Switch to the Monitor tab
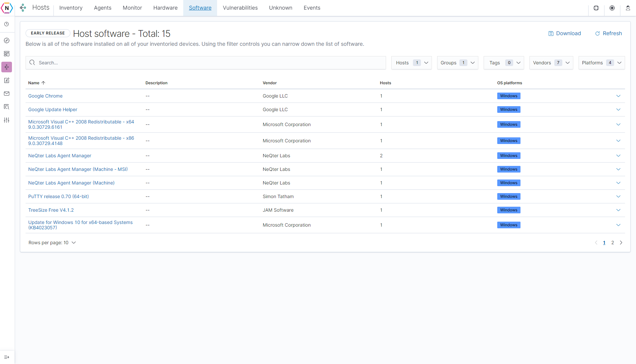The height and width of the screenshot is (364, 636). 132,8
